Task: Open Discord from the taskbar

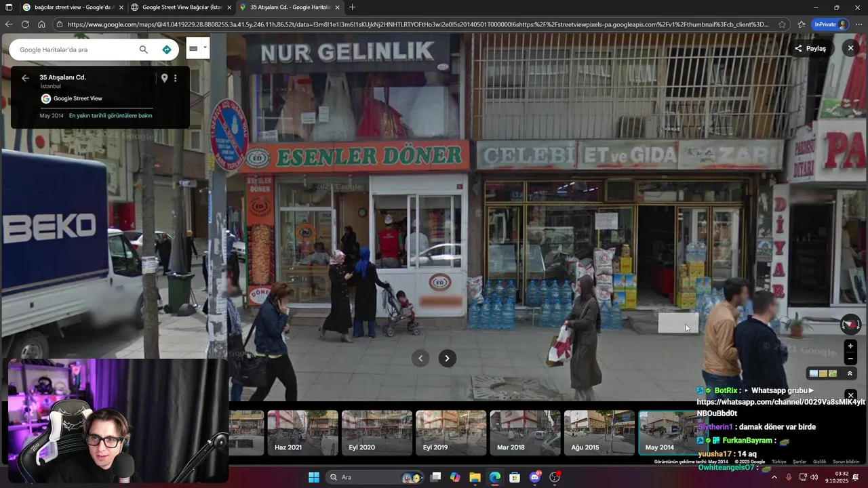Action: pos(535,477)
